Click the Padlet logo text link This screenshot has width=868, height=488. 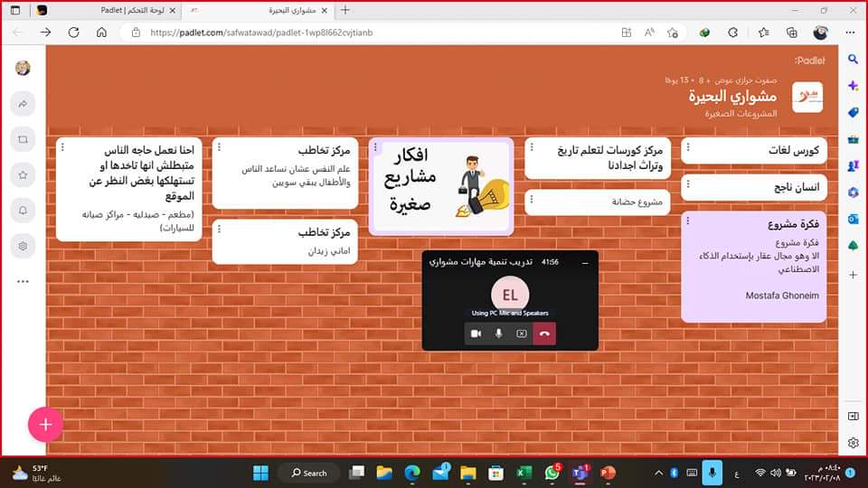tap(808, 60)
